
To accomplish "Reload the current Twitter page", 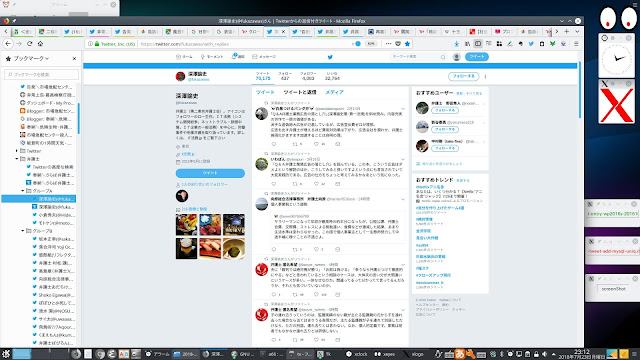I will (x=29, y=44).
